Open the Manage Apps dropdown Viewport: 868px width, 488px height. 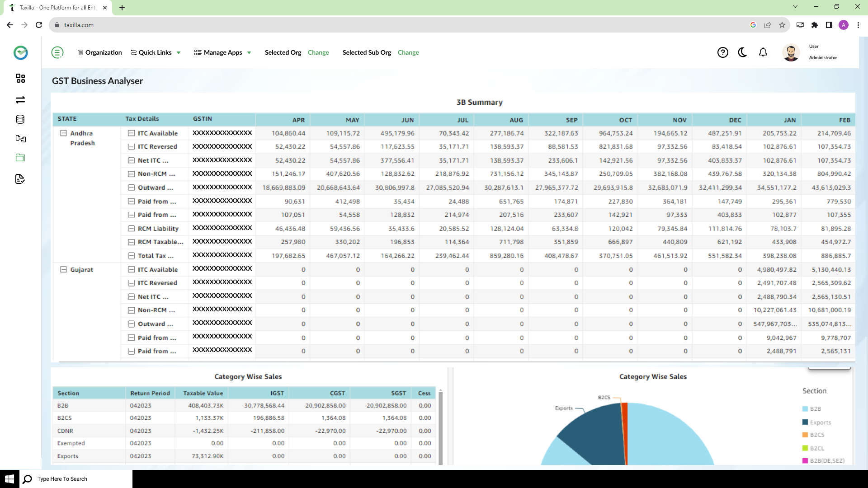point(222,53)
